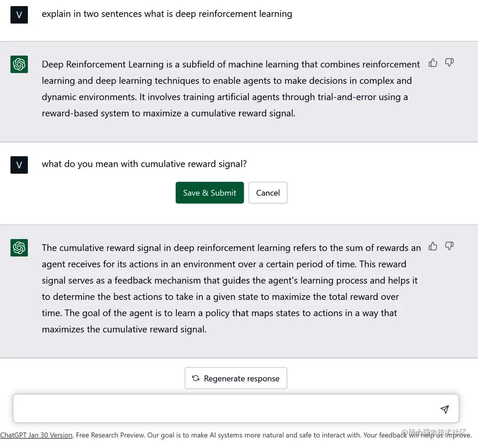Dislike the Deep Reinforcement Learning definition response

pyautogui.click(x=449, y=63)
